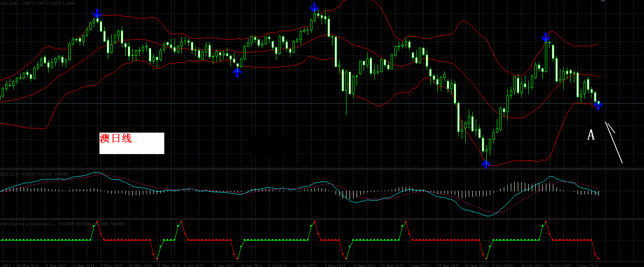
Task: Select the blue up arrow below late June low
Action: tap(237, 72)
